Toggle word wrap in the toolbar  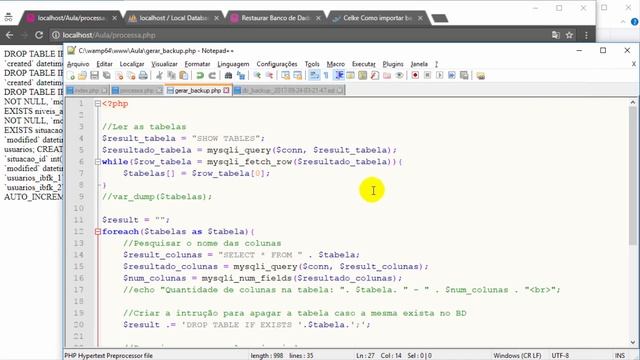314,76
